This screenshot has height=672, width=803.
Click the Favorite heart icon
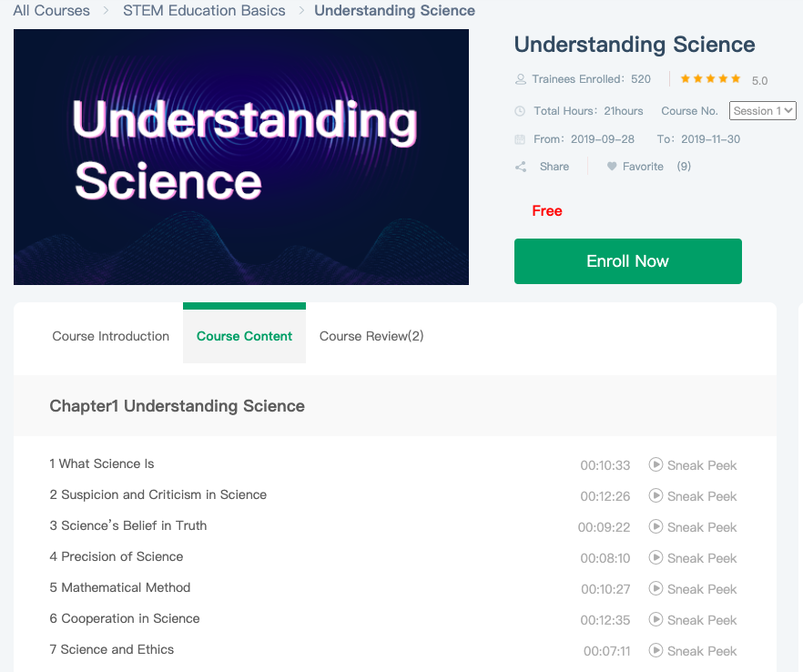coord(612,167)
